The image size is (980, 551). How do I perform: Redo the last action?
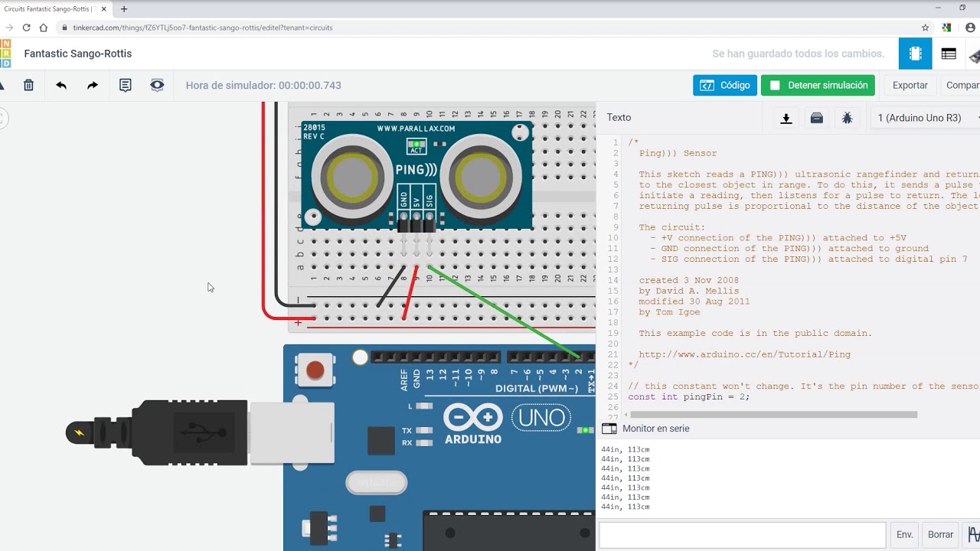pos(93,85)
